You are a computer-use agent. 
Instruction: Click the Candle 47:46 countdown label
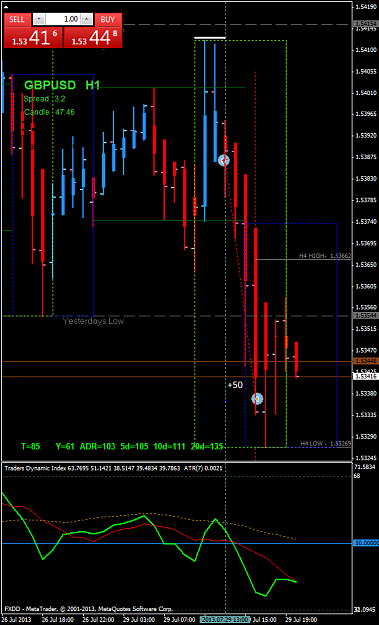pyautogui.click(x=49, y=112)
